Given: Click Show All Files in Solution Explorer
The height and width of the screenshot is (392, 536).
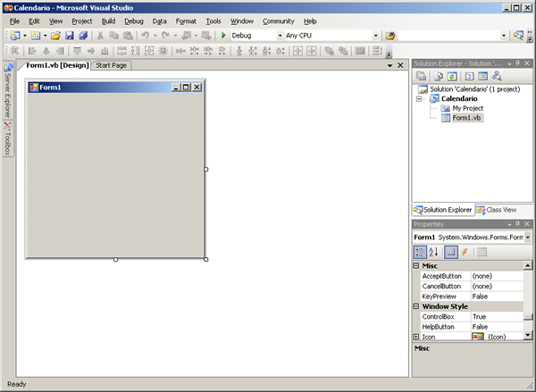Looking at the screenshot, I should click(x=439, y=76).
